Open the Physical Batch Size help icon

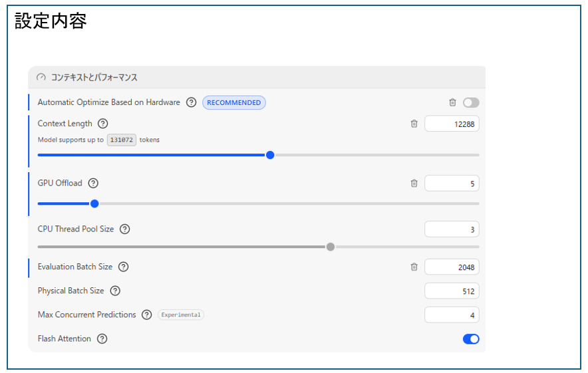[115, 291]
